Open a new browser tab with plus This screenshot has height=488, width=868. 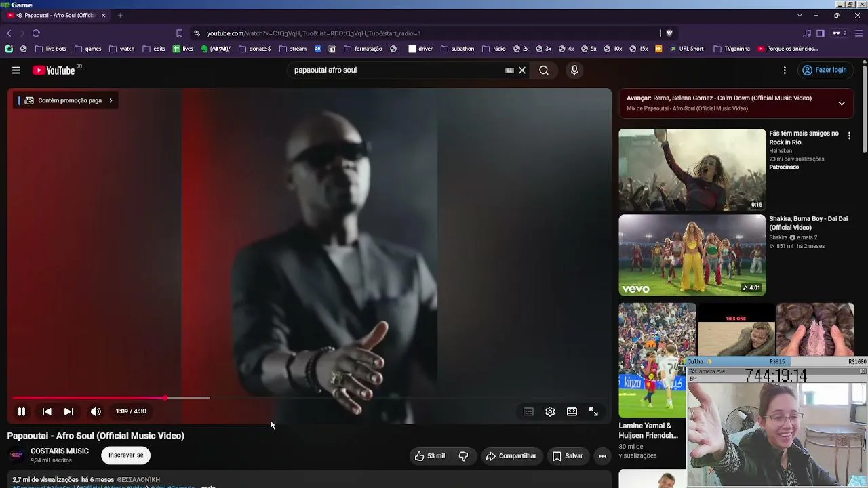click(x=120, y=16)
